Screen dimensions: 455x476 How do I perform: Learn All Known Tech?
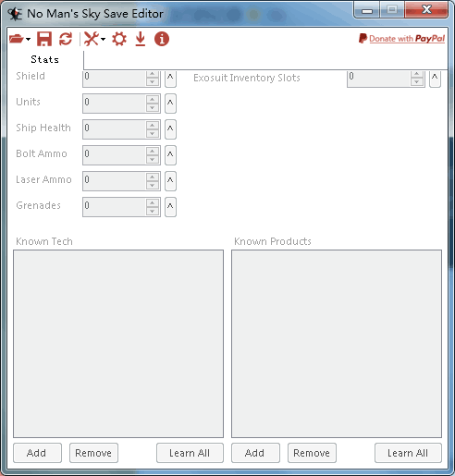pyautogui.click(x=190, y=453)
